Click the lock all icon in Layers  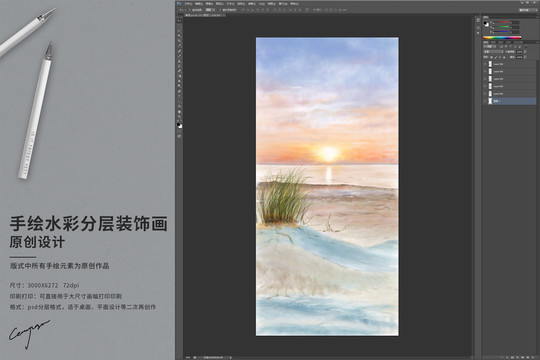pyautogui.click(x=504, y=57)
